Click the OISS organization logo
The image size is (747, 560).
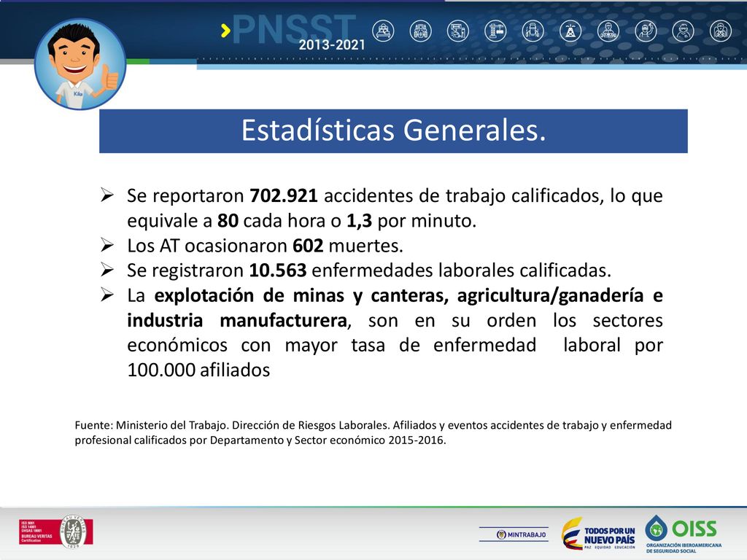click(683, 533)
